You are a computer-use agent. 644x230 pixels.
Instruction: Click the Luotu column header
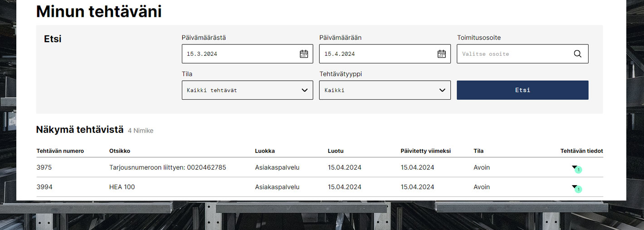coord(337,151)
